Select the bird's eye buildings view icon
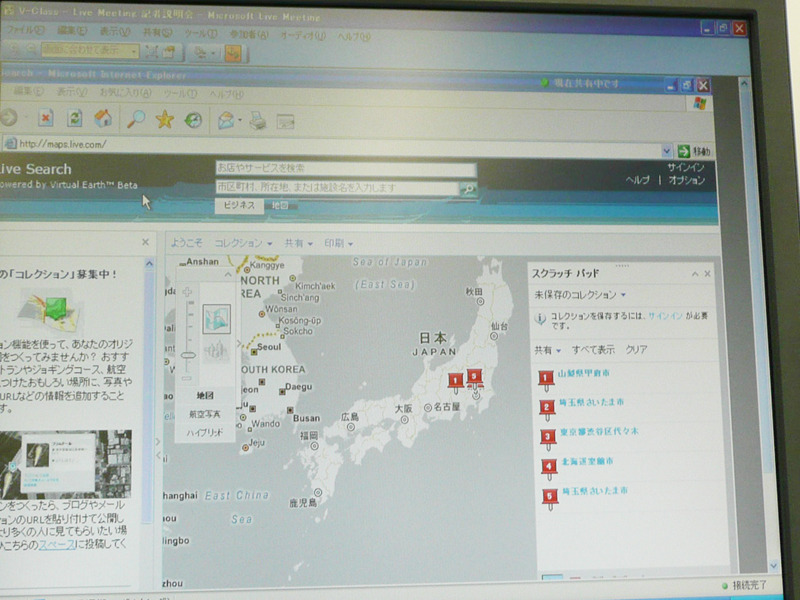This screenshot has height=600, width=800. pyautogui.click(x=217, y=351)
